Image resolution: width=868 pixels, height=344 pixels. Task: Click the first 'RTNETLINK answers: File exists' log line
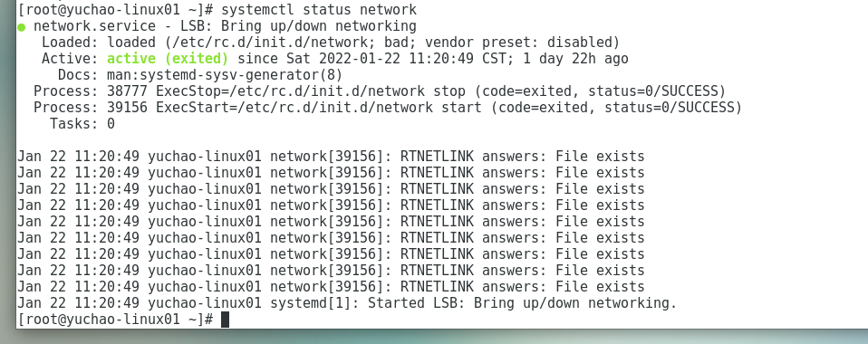click(331, 157)
